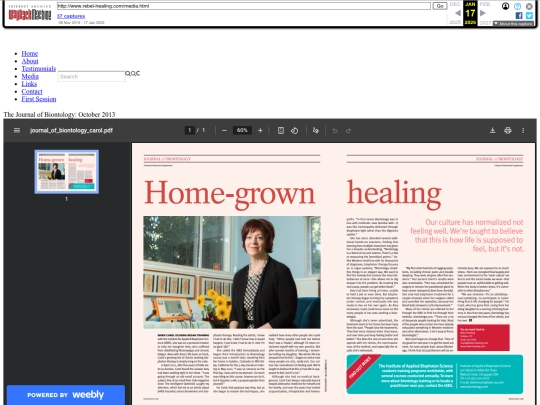The image size is (540, 405).
Task: Go to the previous capture arrow
Action: pyautogui.click(x=458, y=13)
